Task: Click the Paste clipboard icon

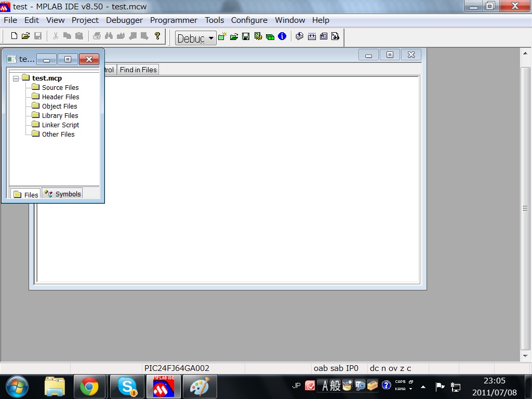Action: point(79,36)
